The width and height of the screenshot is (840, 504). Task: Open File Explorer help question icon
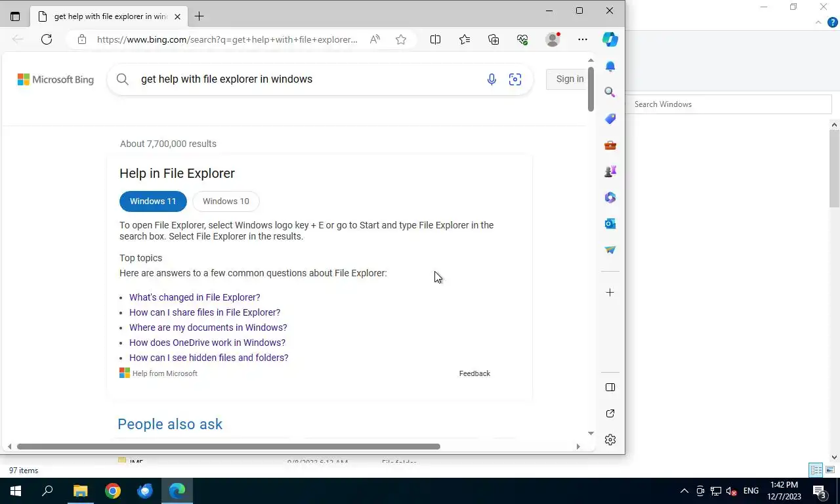pyautogui.click(x=833, y=22)
